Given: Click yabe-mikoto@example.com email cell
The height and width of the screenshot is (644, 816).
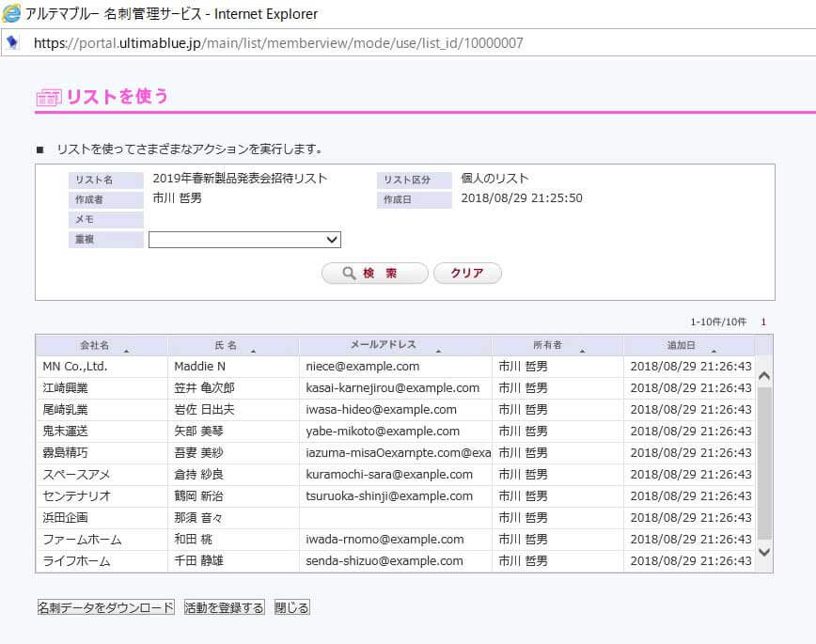Looking at the screenshot, I should pos(396,432).
